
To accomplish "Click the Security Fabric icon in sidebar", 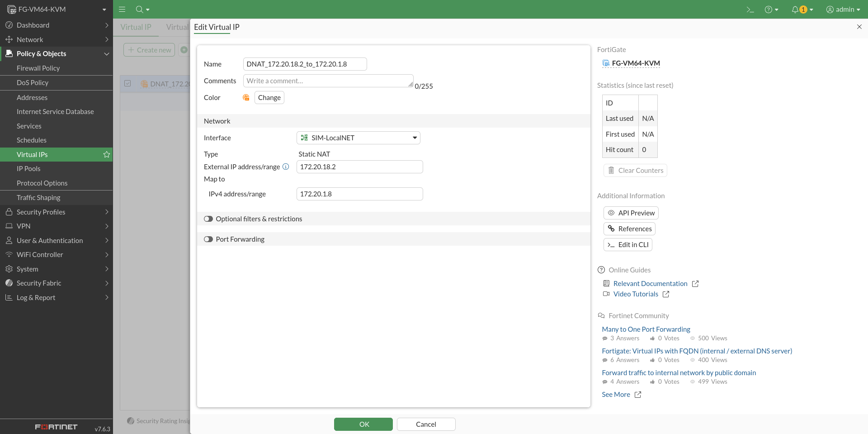I will coord(9,283).
